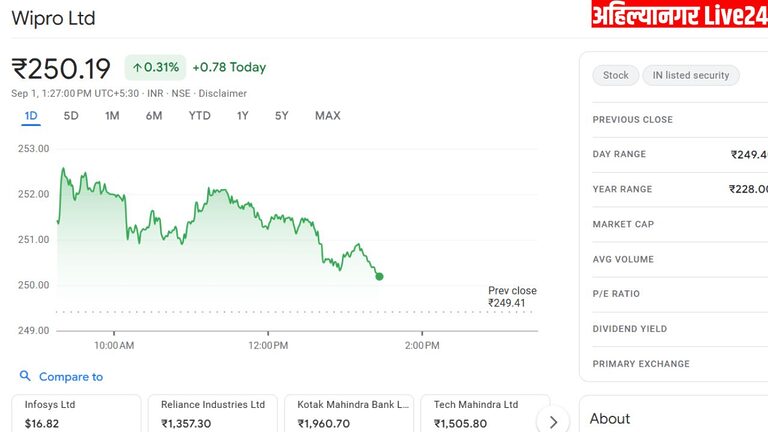
Task: Select the MAX time range
Action: (327, 116)
